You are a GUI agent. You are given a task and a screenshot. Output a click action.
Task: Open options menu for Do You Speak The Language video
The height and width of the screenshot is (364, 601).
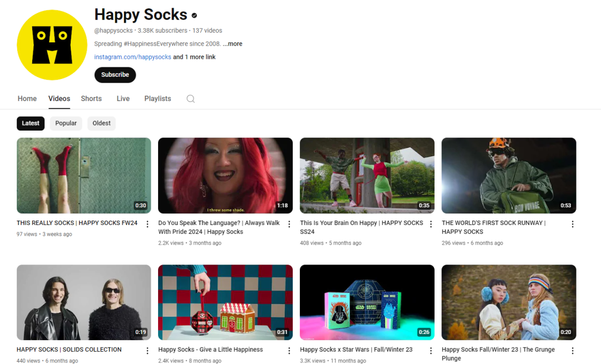(289, 225)
